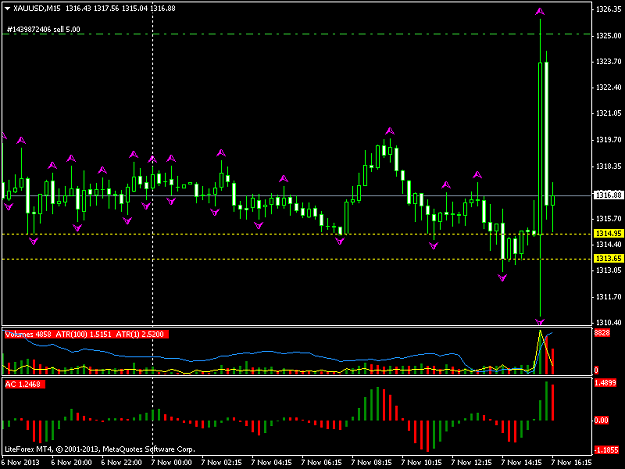Click the 1326.35 price scale label

[x=608, y=10]
